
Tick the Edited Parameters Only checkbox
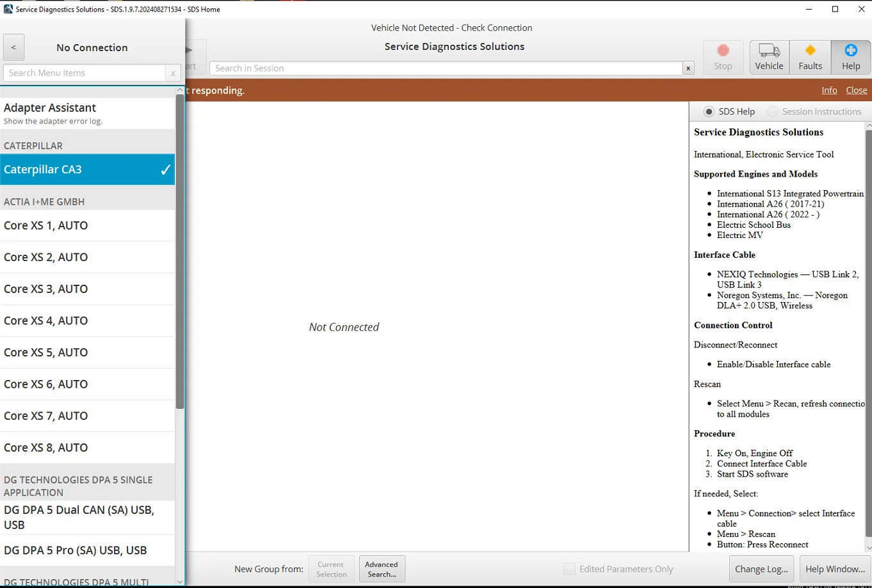(569, 569)
